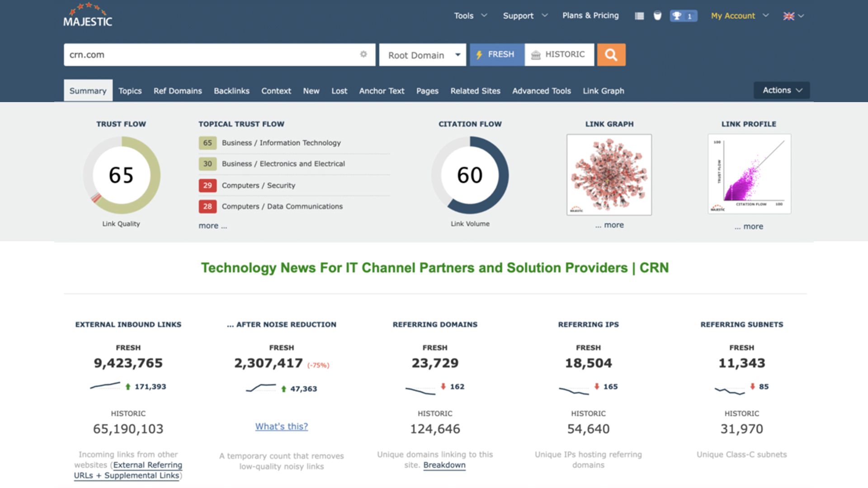Open the referring domains Breakdown link

pos(444,465)
